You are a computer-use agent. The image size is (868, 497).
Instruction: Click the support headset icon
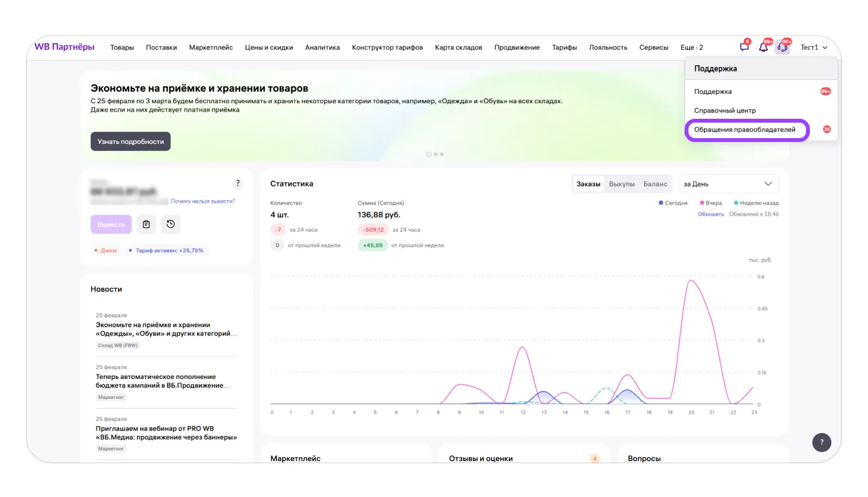coord(783,47)
